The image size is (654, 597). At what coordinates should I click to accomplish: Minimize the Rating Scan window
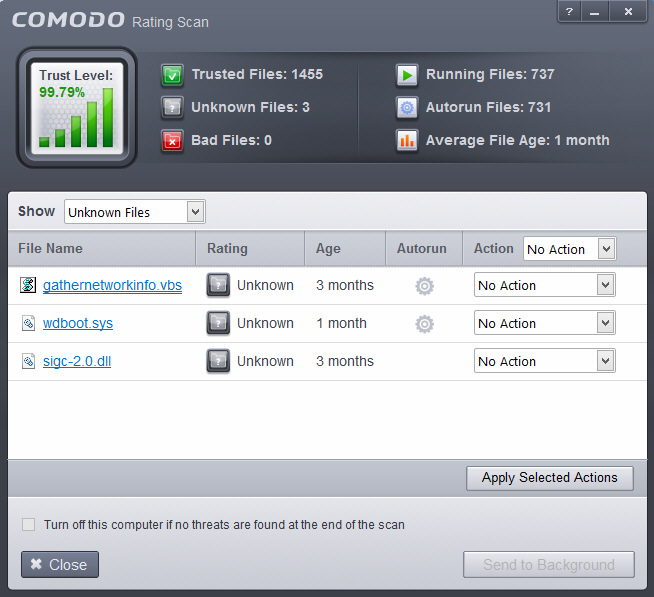coord(595,11)
